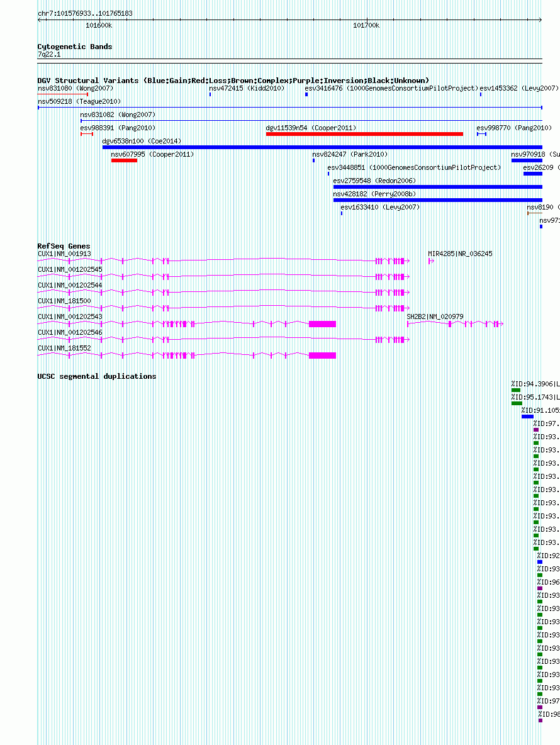
Task: Select the DGV Structural Variants track title
Action: tap(233, 81)
